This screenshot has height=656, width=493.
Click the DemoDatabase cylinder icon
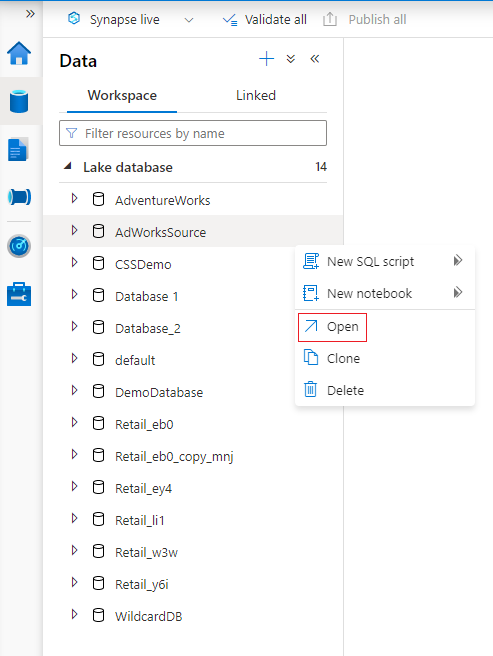pyautogui.click(x=98, y=391)
